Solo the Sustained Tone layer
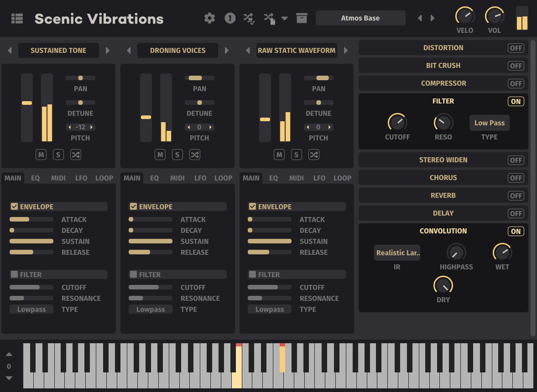Viewport: 537px width, 392px height. 58,155
